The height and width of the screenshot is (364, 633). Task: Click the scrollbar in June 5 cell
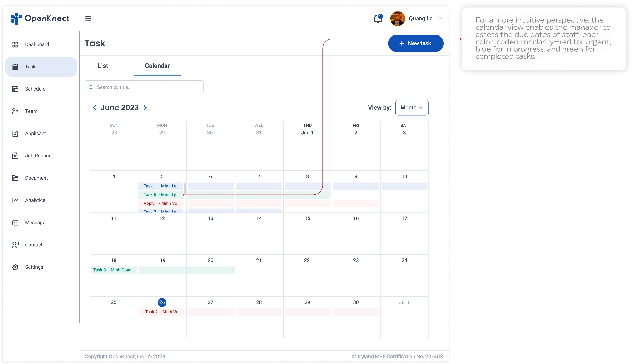click(x=185, y=189)
